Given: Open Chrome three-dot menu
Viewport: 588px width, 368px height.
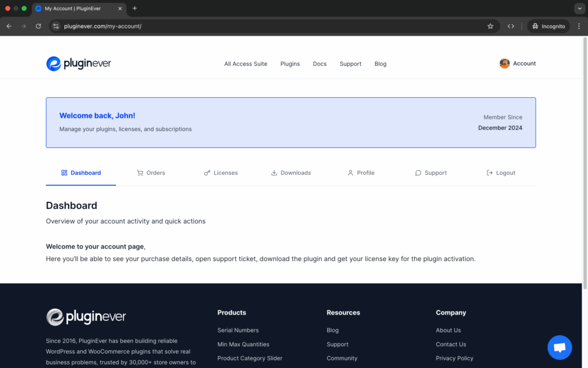Looking at the screenshot, I should [579, 26].
